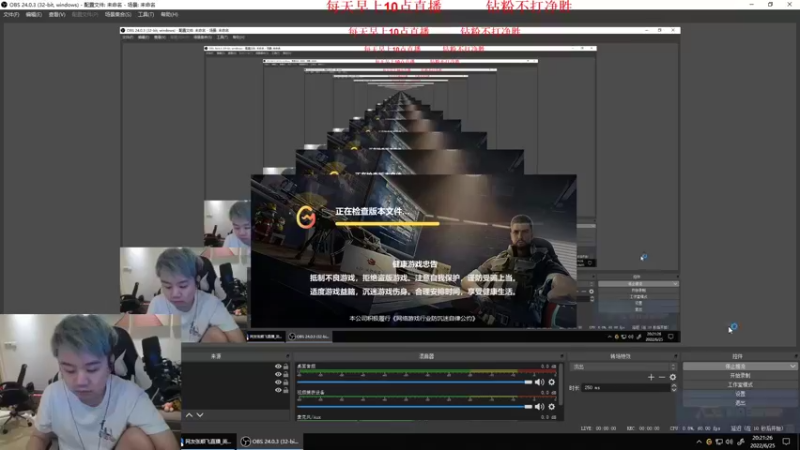Open the volume icon in system tray

(x=729, y=442)
